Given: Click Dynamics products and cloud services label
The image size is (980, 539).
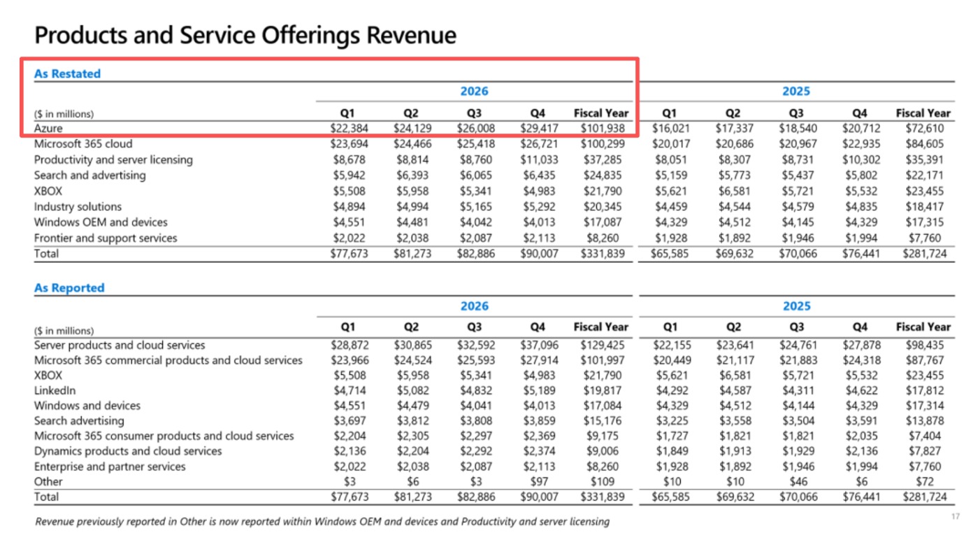Looking at the screenshot, I should point(128,452).
